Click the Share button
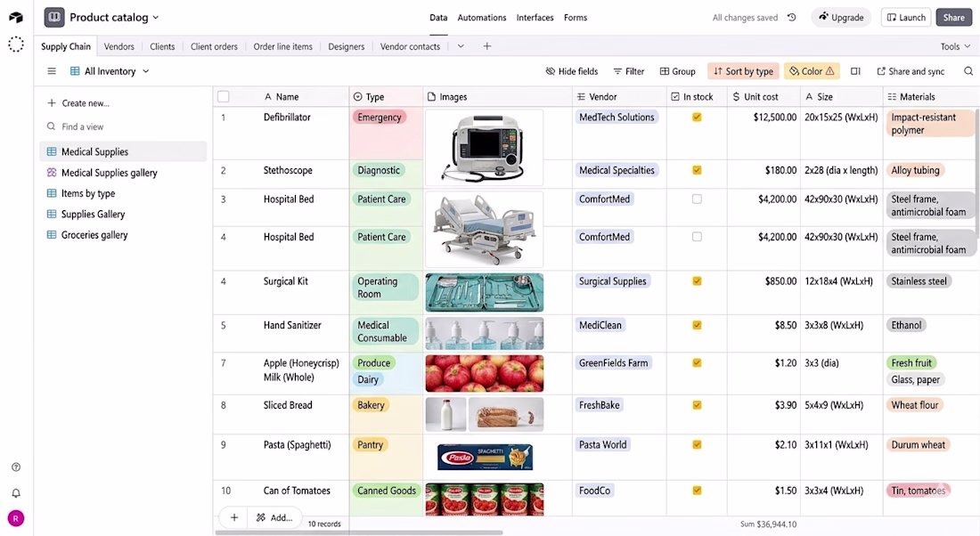The image size is (980, 536). coord(954,18)
